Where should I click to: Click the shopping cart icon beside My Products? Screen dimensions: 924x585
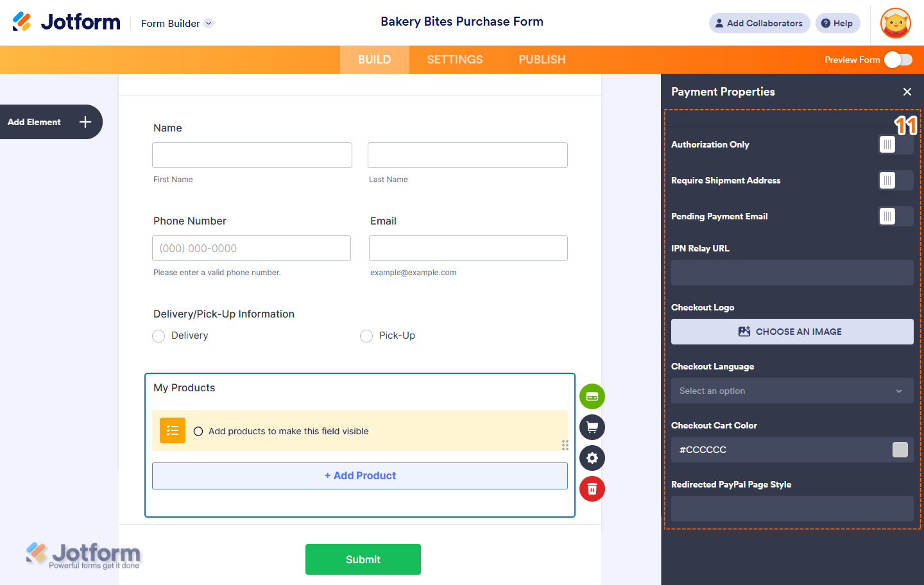[x=592, y=427]
